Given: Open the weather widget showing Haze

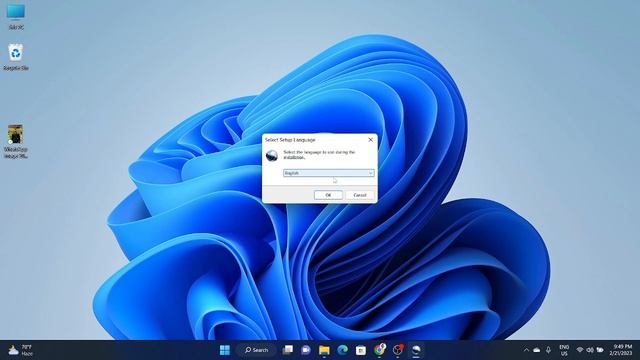Looking at the screenshot, I should tap(21, 350).
